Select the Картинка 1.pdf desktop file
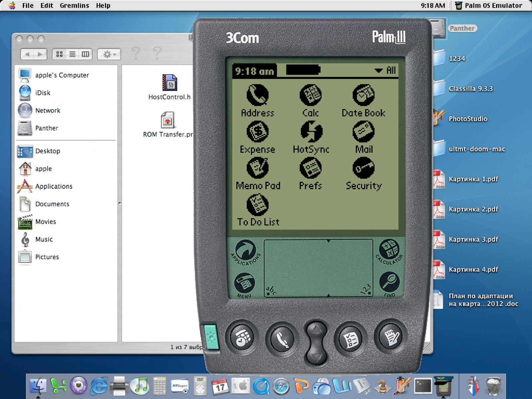This screenshot has width=532, height=399. (x=465, y=179)
